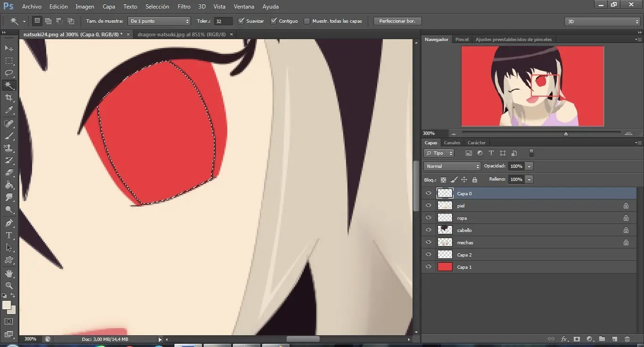This screenshot has width=644, height=347.
Task: Click the new selection mode icon
Action: click(x=37, y=21)
